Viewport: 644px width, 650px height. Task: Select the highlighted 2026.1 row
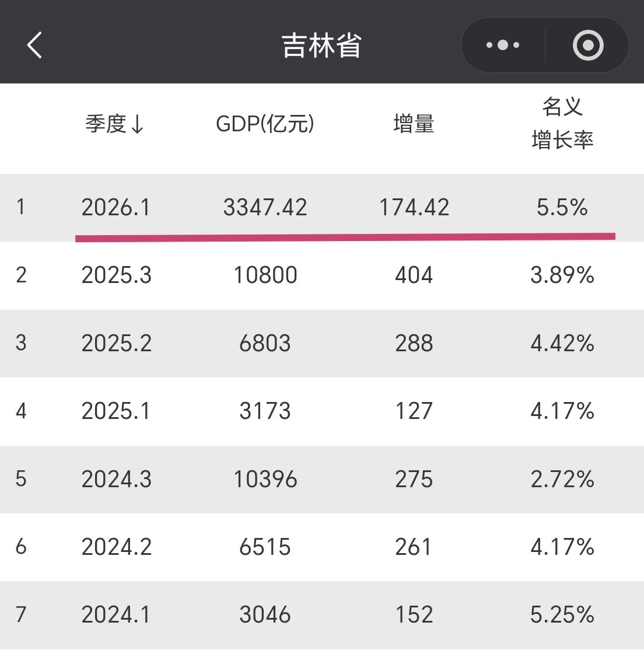(x=322, y=208)
